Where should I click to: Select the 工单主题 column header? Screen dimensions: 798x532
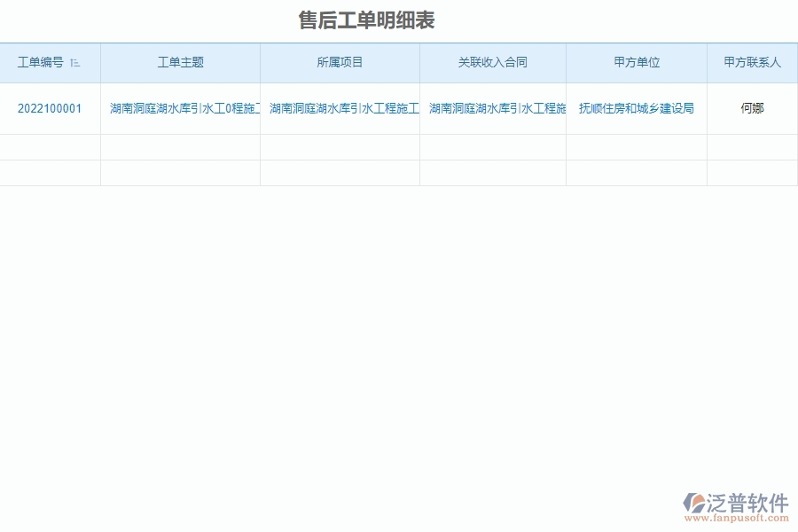pos(181,63)
